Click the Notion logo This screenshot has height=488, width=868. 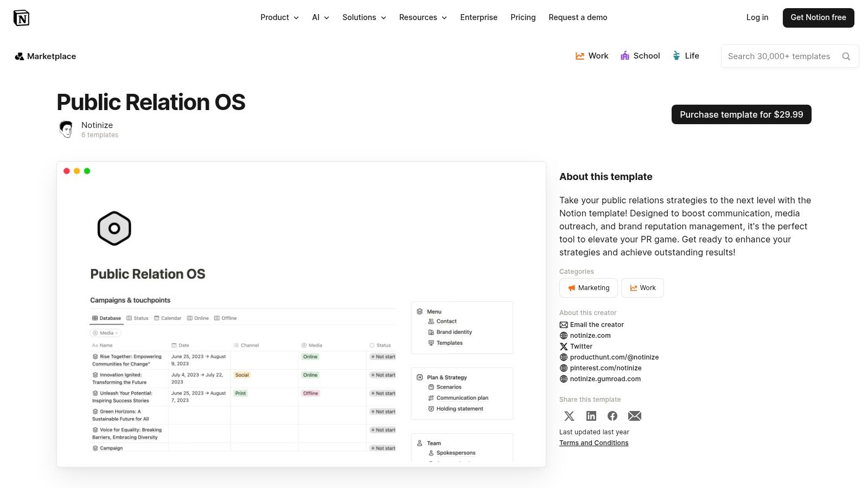point(22,17)
